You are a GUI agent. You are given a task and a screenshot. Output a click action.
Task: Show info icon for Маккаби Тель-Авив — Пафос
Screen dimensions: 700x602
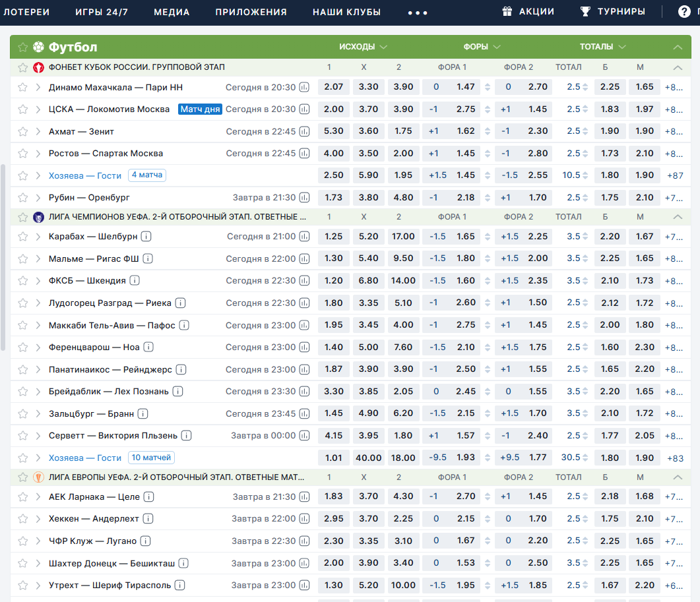click(x=184, y=325)
